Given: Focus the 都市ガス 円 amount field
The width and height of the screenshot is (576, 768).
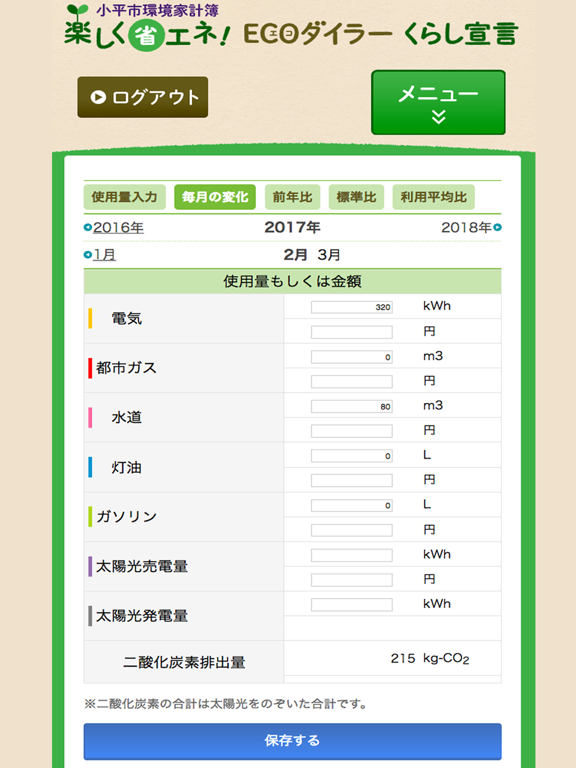Looking at the screenshot, I should pos(352,382).
